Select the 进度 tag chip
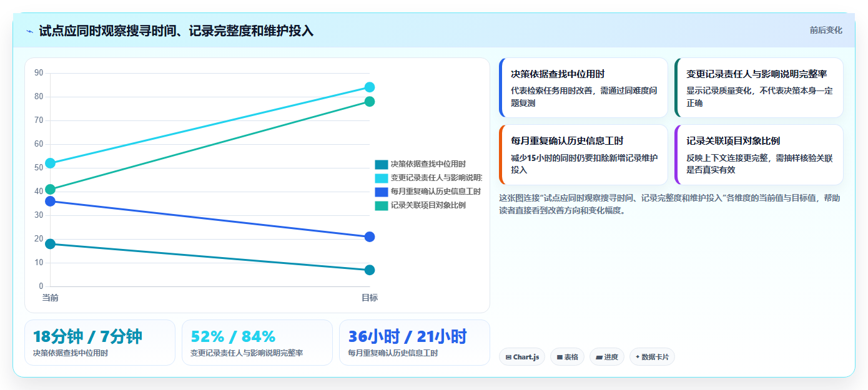 coord(607,357)
